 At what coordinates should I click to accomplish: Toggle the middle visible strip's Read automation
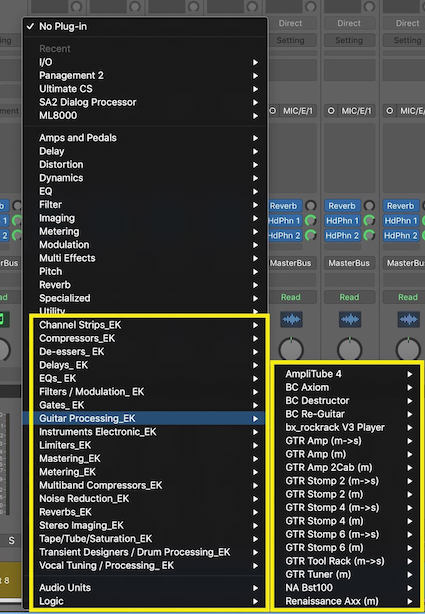(349, 297)
